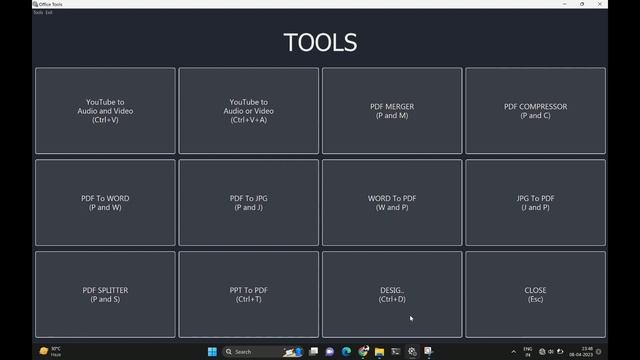Open YouTube to Audio or Video tool
Screen dimensions: 640x360
pos(249,111)
